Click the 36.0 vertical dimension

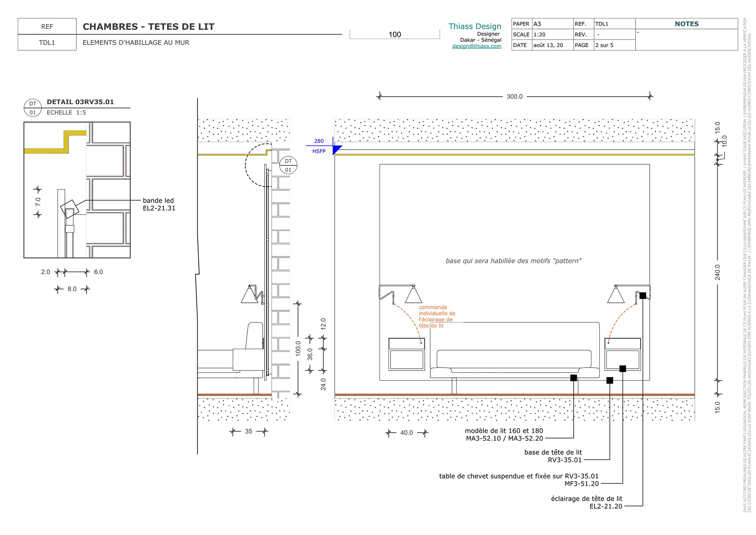310,354
